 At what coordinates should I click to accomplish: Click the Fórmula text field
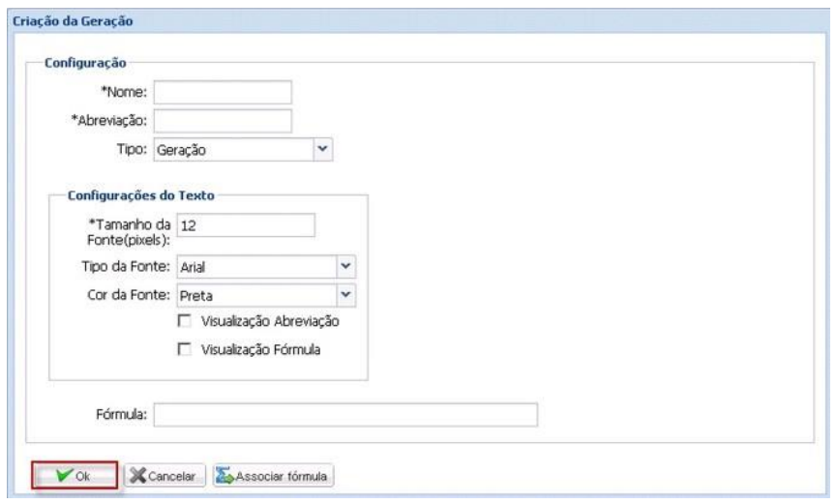(345, 415)
